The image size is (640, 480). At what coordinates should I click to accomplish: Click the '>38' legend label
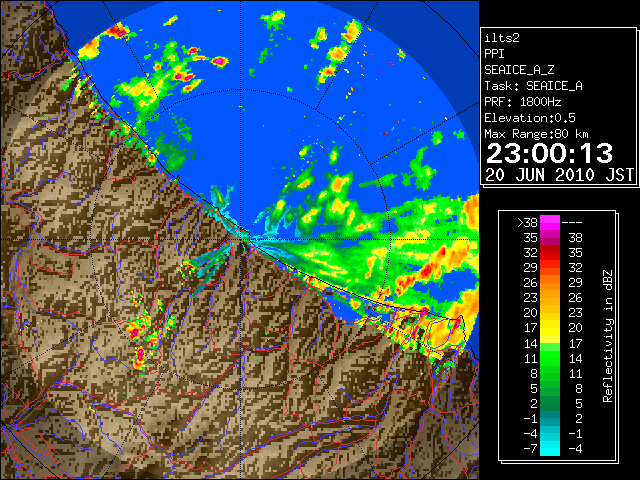527,222
